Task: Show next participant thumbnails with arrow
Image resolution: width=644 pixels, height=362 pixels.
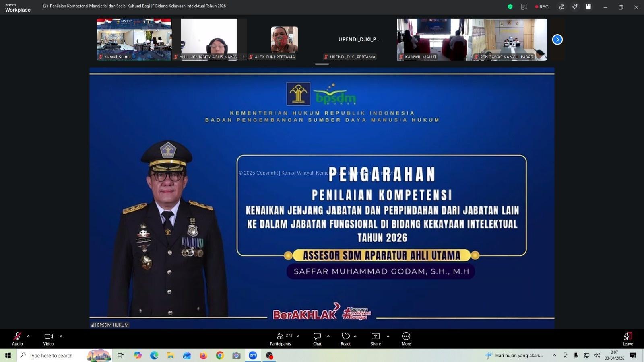Action: [557, 39]
